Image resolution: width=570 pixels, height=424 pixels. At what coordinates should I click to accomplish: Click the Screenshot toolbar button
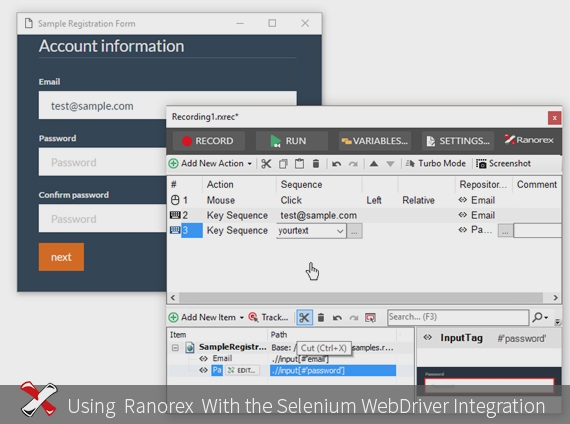(503, 164)
